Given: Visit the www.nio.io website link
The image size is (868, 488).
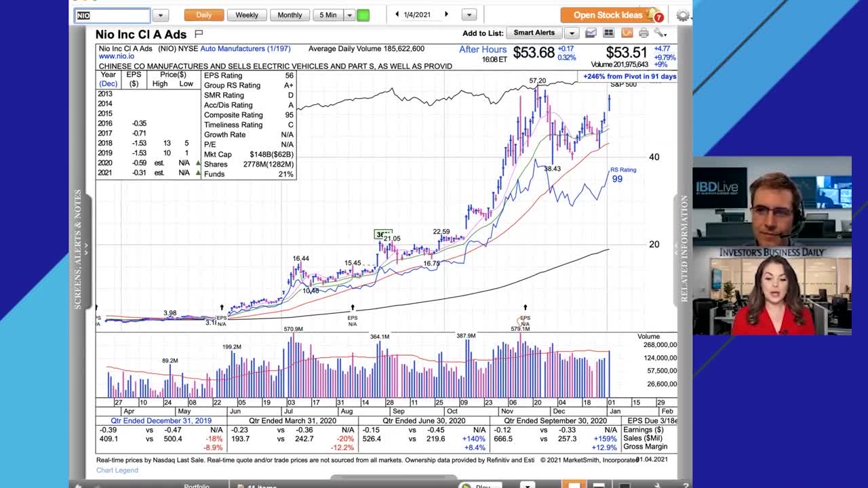Looking at the screenshot, I should pyautogui.click(x=118, y=57).
